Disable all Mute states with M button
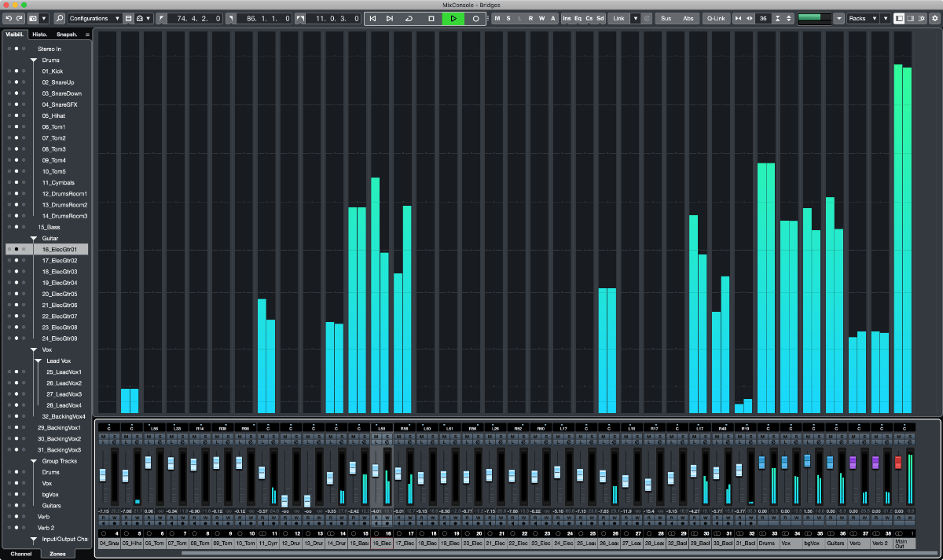The width and height of the screenshot is (943, 560). click(497, 18)
